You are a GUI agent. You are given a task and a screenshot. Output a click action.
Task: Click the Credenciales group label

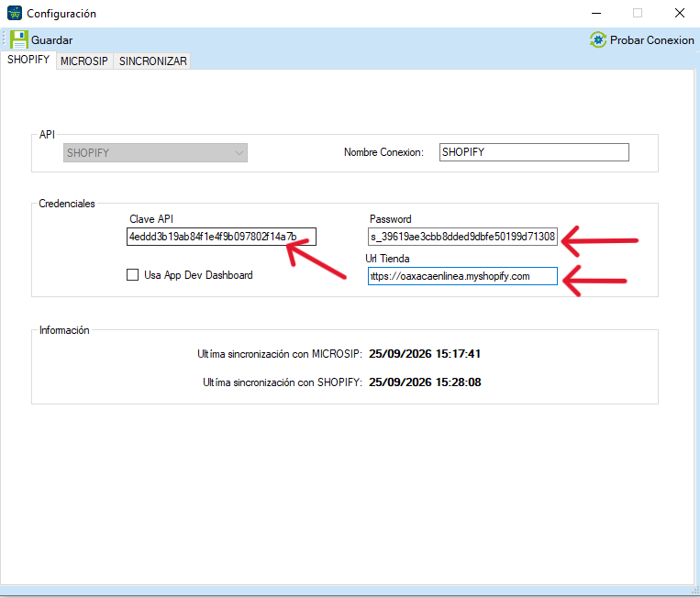(x=67, y=204)
